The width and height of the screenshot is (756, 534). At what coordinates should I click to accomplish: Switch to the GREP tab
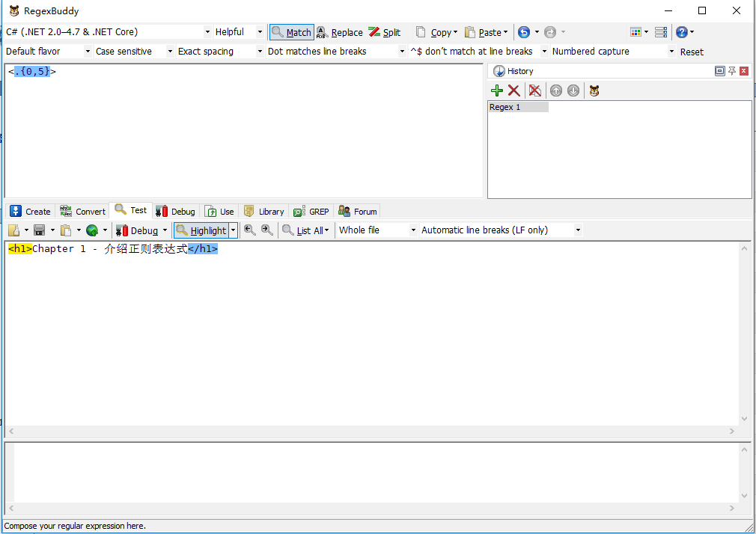click(x=311, y=211)
